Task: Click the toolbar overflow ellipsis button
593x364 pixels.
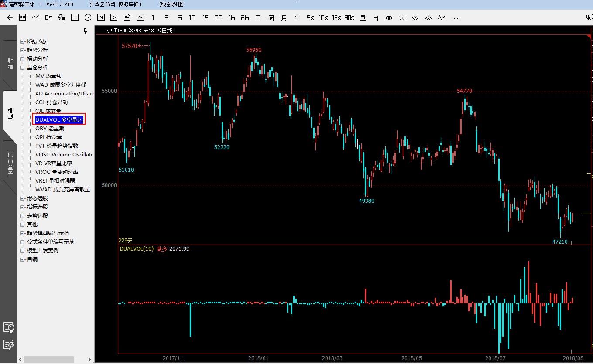Action: click(455, 18)
